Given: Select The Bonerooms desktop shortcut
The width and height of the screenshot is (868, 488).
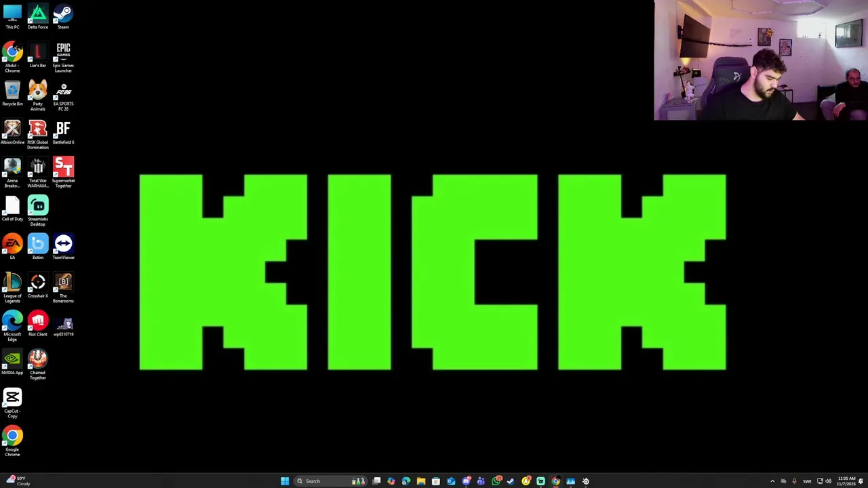Looking at the screenshot, I should click(63, 288).
